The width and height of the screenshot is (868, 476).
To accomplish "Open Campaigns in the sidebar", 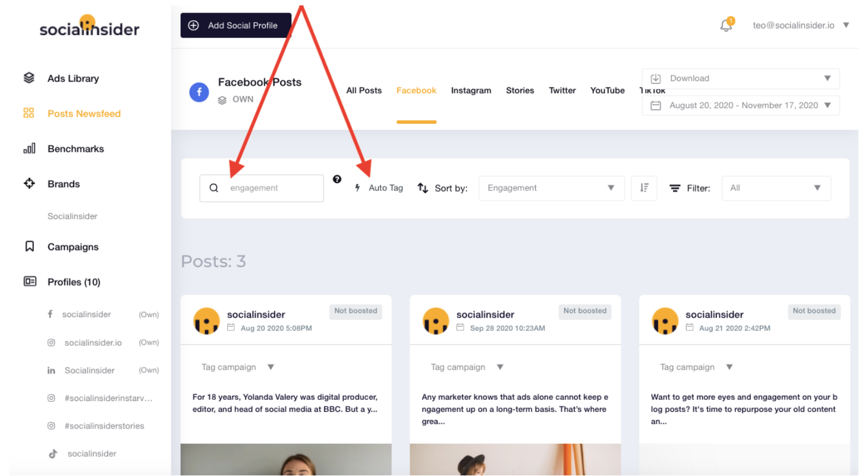I will coord(73,247).
